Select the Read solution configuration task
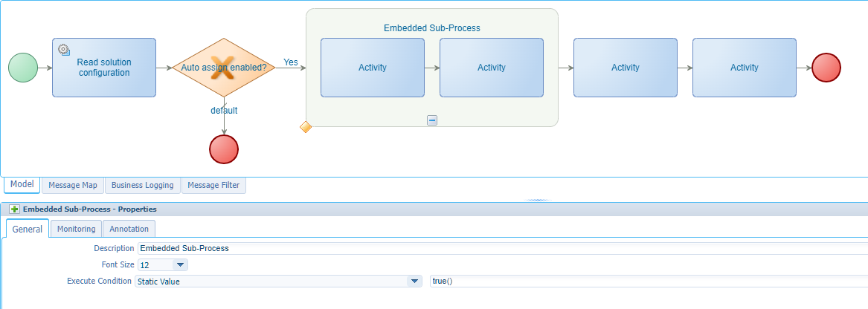 104,68
